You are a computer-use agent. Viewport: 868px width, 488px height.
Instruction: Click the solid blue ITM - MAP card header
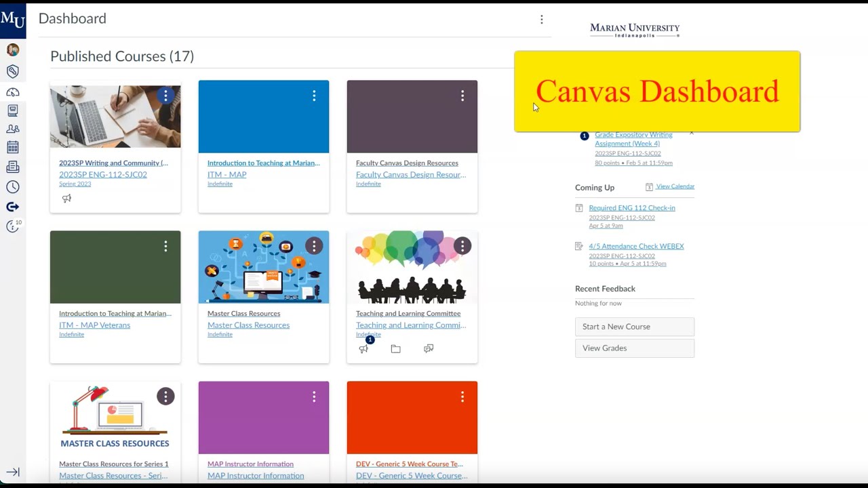tap(264, 117)
